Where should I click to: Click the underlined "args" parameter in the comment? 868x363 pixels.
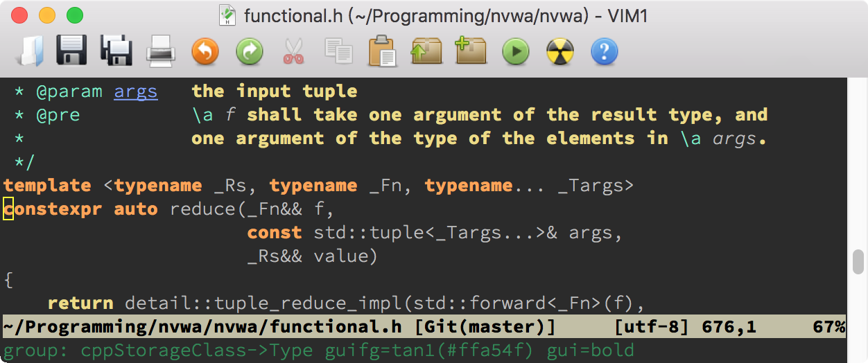coord(136,91)
